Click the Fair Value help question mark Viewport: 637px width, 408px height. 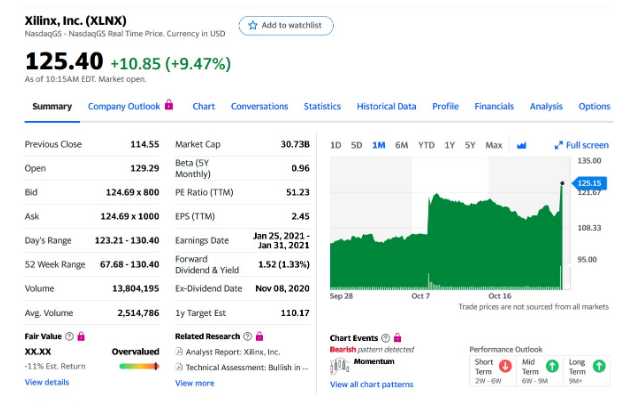click(66, 337)
